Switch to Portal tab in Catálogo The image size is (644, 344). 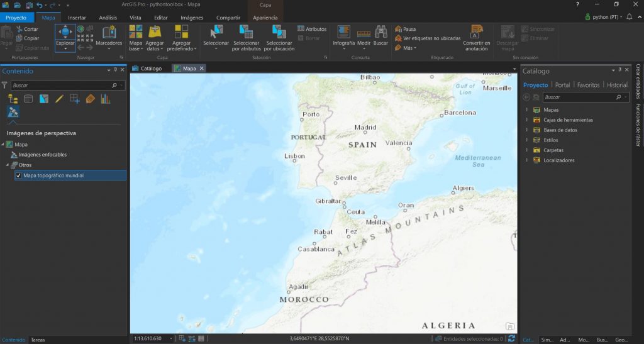pyautogui.click(x=562, y=85)
